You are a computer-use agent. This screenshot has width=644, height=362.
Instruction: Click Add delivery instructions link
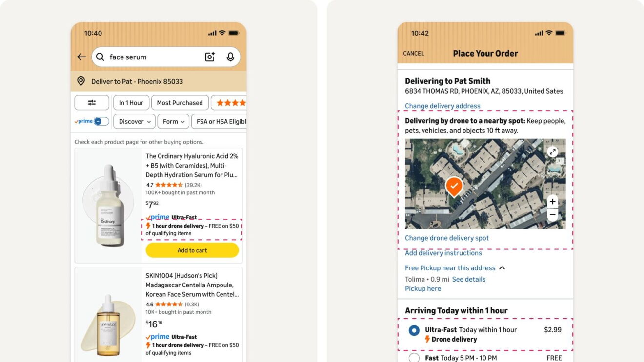click(x=443, y=253)
